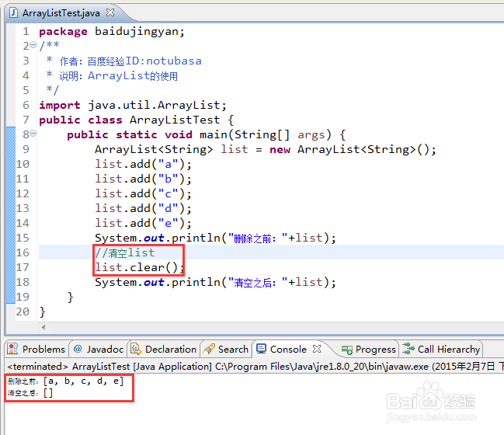Click the //清空list comment line
Image resolution: width=504 pixels, height=435 pixels.
(125, 252)
